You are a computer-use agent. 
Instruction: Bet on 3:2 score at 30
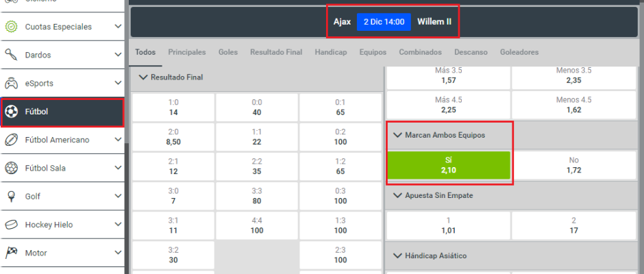[x=173, y=255]
